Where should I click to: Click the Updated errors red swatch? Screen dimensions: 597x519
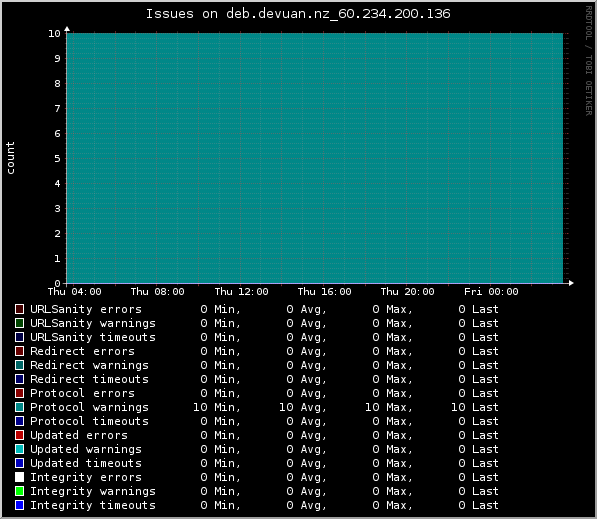point(19,435)
